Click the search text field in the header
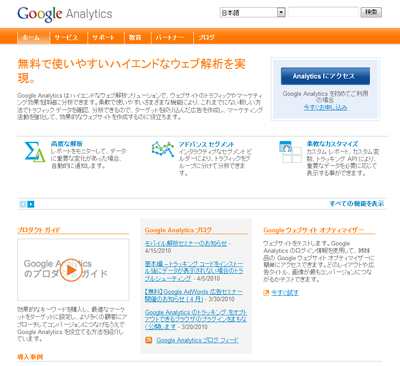 pyautogui.click(x=323, y=12)
